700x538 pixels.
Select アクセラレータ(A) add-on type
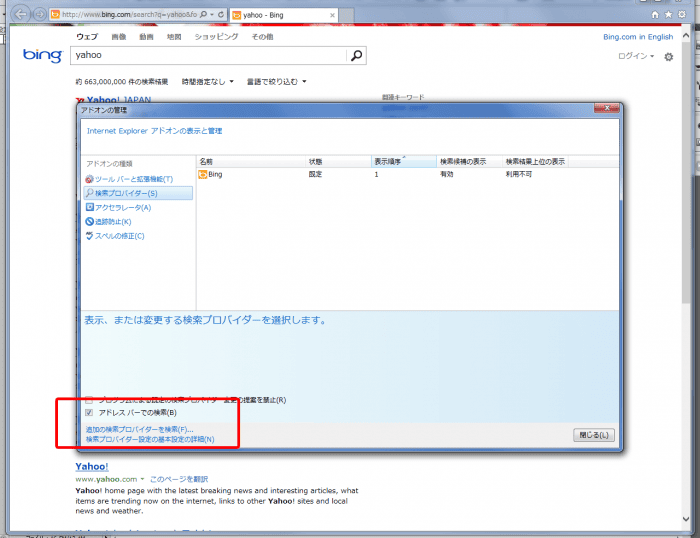[x=118, y=208]
